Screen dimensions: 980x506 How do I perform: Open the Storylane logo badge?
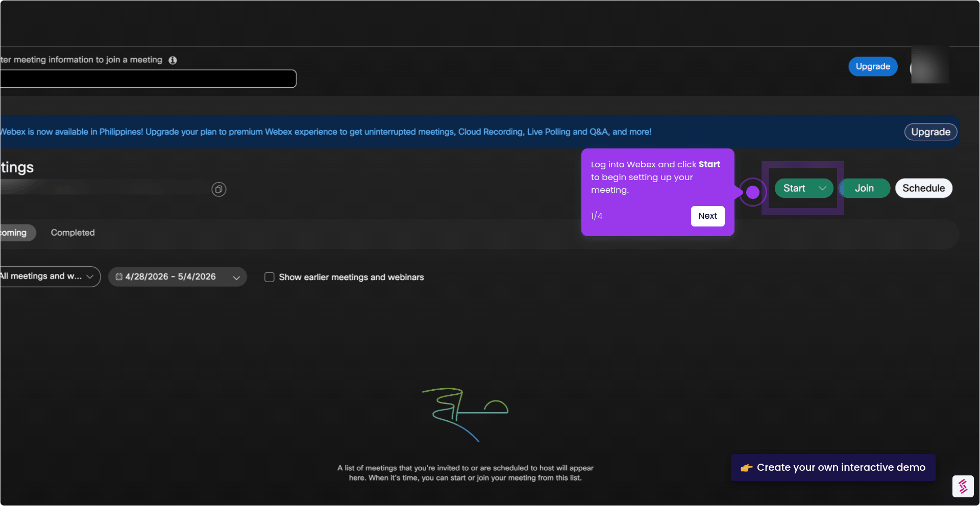963,486
